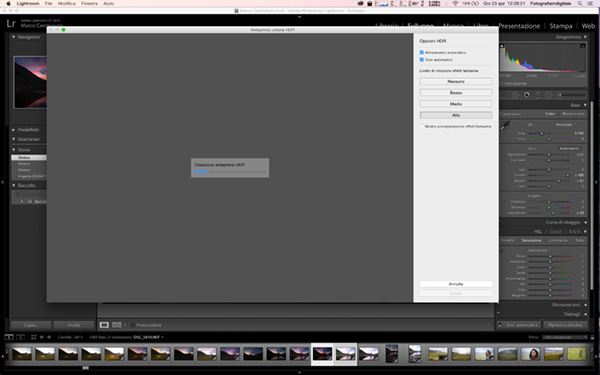The image size is (600, 375).
Task: Open the Apple menu
Action: [8, 3]
